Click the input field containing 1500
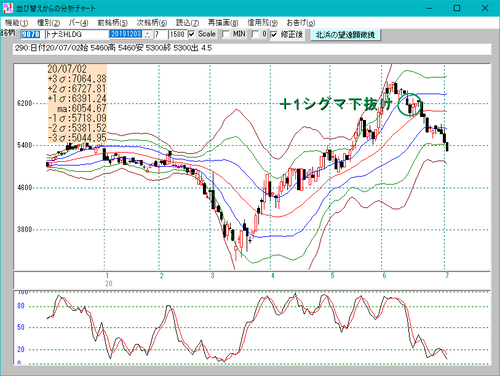Viewport: 500px width, 376px height. pyautogui.click(x=177, y=34)
